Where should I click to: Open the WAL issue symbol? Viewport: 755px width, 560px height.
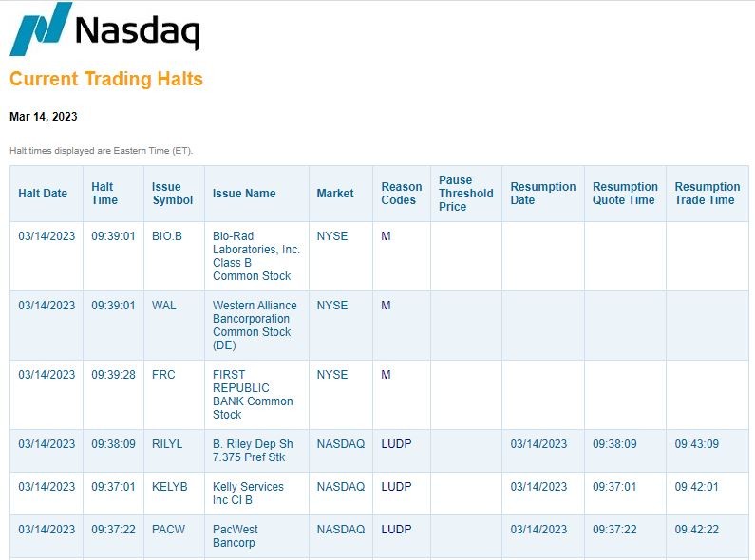point(163,306)
